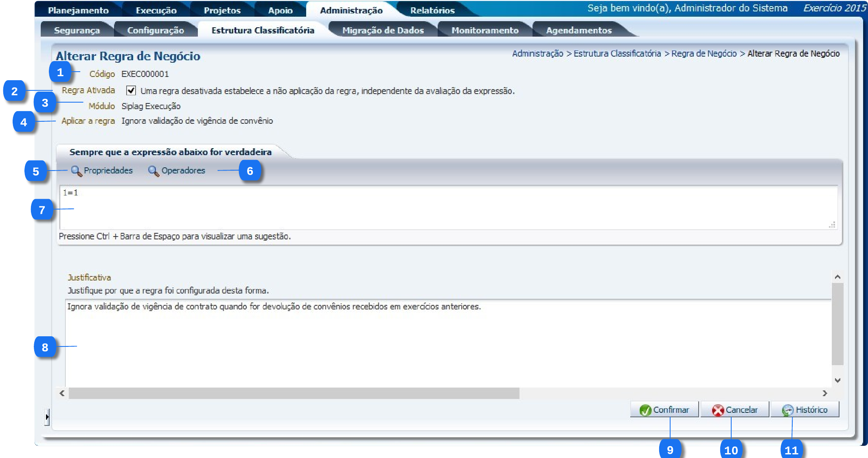Expand the left side panel arrow
The height and width of the screenshot is (458, 868).
tap(47, 417)
